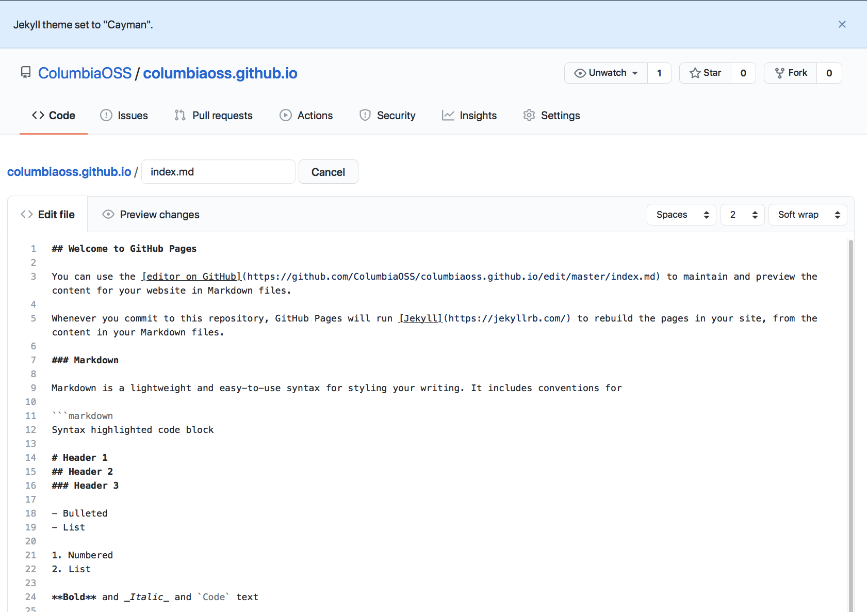Image resolution: width=868 pixels, height=612 pixels.
Task: Open the ColumbiaOSS organization link
Action: point(85,73)
